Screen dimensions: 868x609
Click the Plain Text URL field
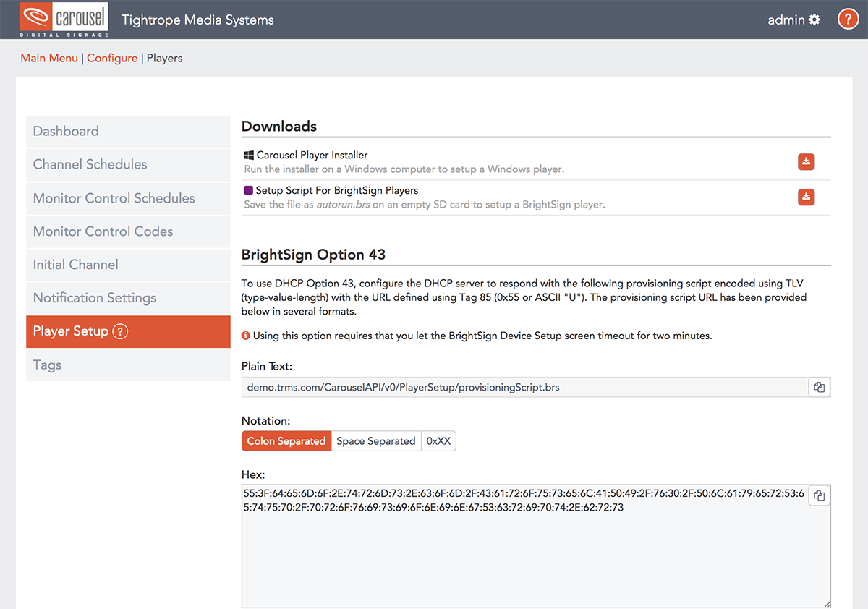[x=524, y=388]
